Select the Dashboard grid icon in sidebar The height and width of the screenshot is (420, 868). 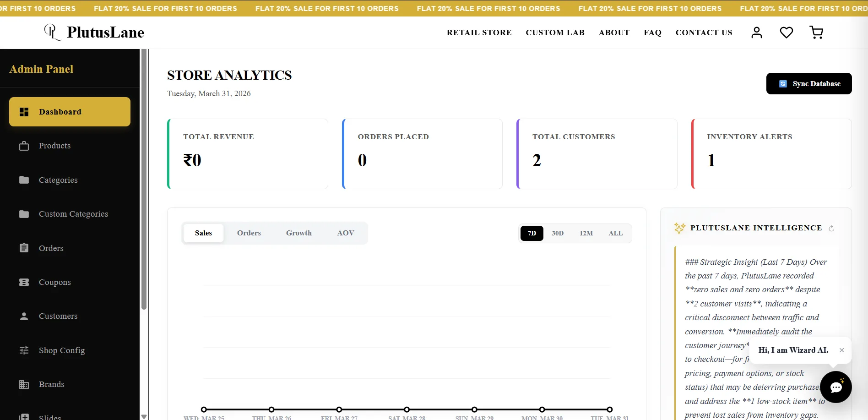(x=24, y=111)
